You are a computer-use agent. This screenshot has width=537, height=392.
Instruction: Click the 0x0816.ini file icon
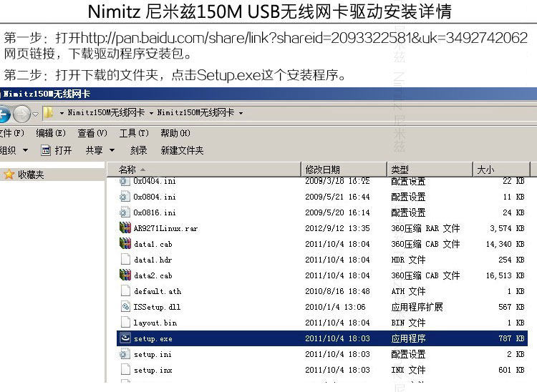[x=125, y=212]
